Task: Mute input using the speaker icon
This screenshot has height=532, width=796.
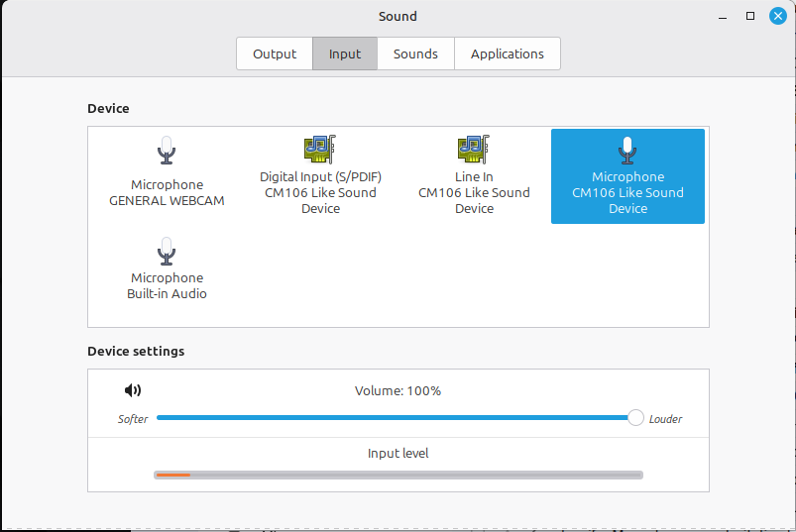Action: pos(133,390)
